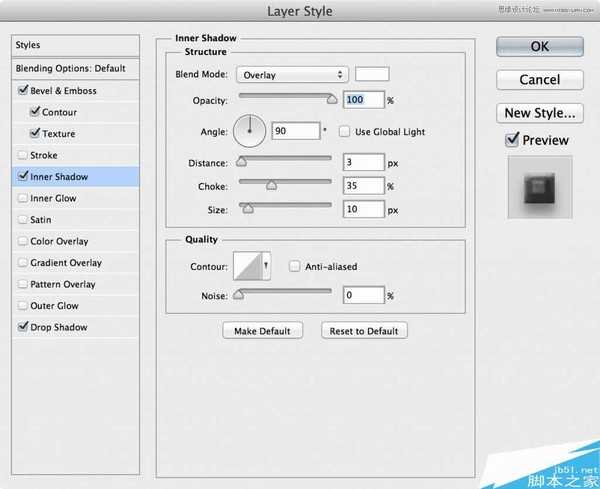Select the Gradient Overlay style
This screenshot has width=600, height=489.
66,263
